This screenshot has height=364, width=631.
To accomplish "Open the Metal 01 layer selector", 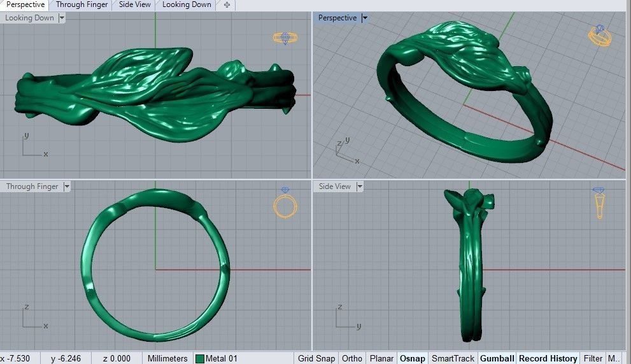I will pyautogui.click(x=243, y=358).
